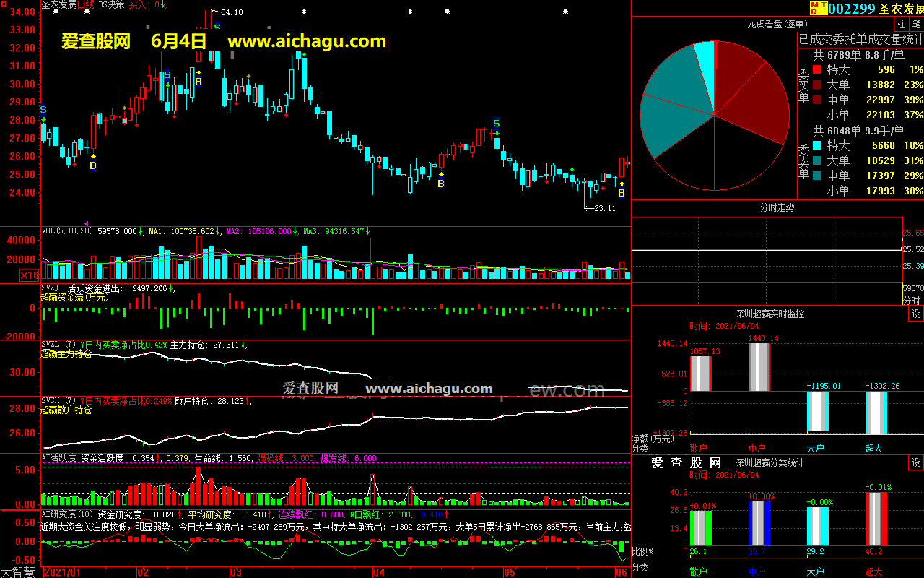This screenshot has width=924, height=578.
Task: Select 分时走势 panel title
Action: [x=777, y=207]
